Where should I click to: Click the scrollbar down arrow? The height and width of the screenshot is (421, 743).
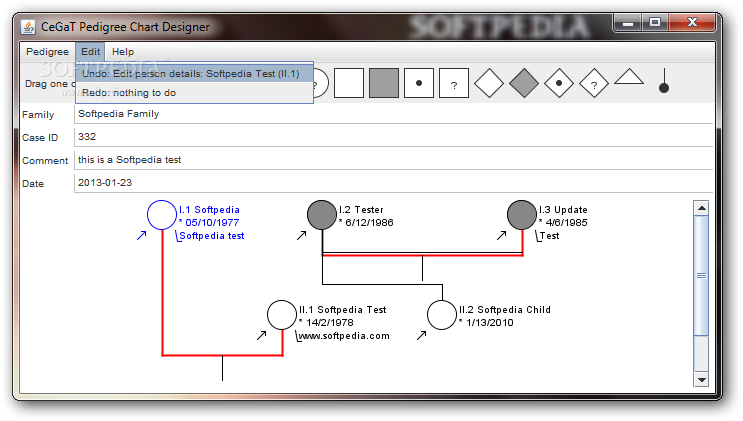(701, 379)
